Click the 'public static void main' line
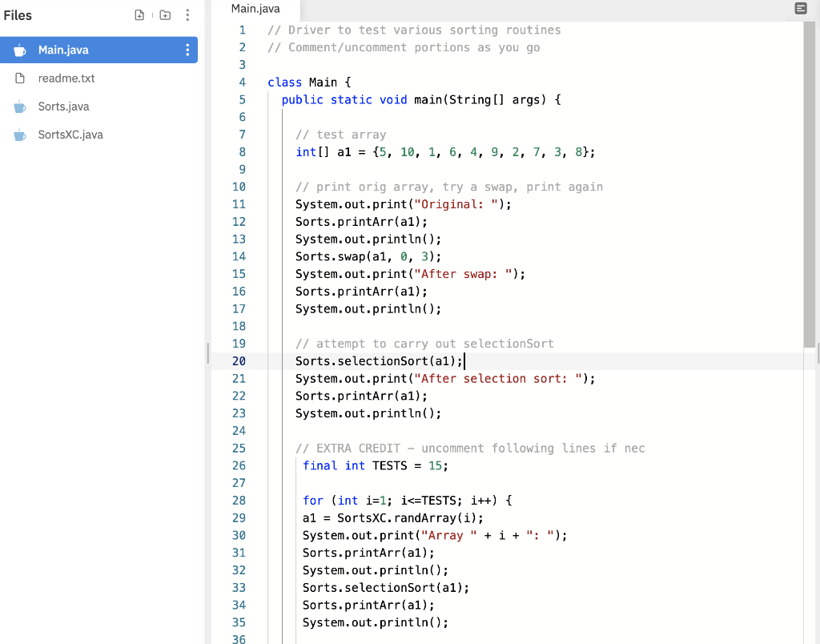This screenshot has height=644, width=820. pyautogui.click(x=421, y=99)
